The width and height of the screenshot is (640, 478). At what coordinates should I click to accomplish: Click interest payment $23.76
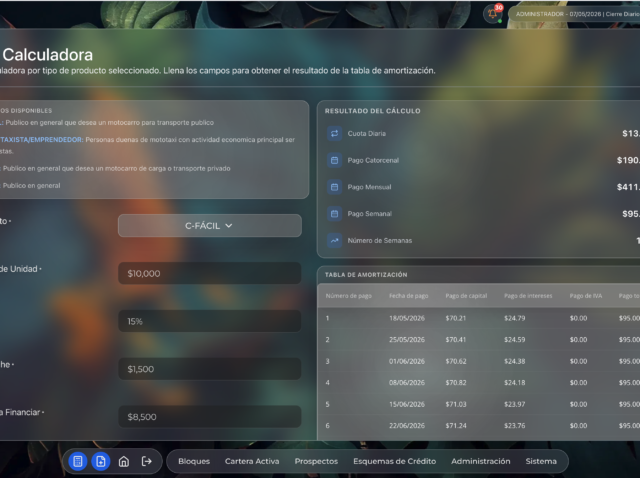[514, 426]
